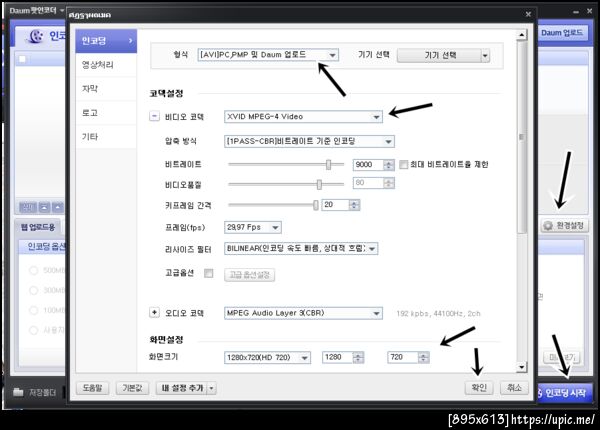Click the 저장폴더 folder icon

coord(18,392)
